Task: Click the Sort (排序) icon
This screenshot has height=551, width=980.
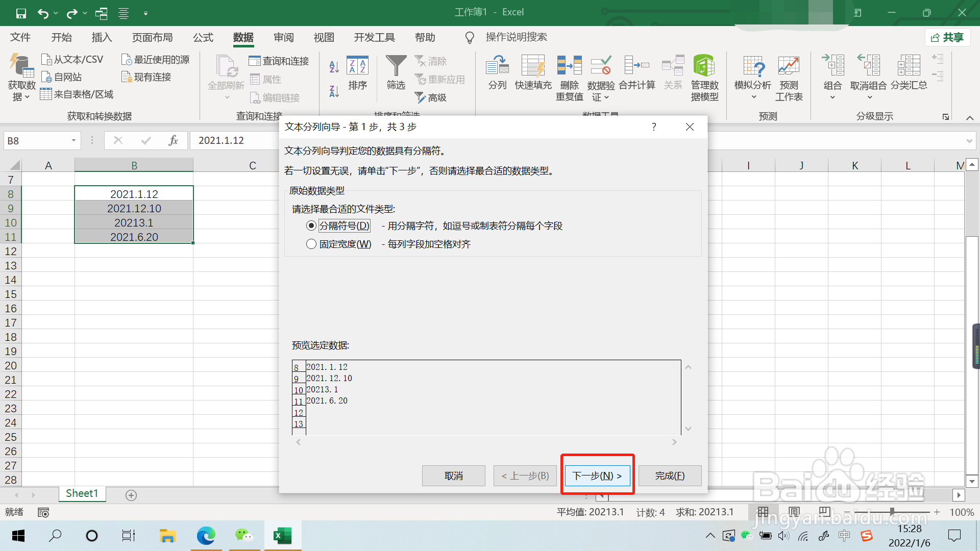Action: pyautogui.click(x=357, y=66)
